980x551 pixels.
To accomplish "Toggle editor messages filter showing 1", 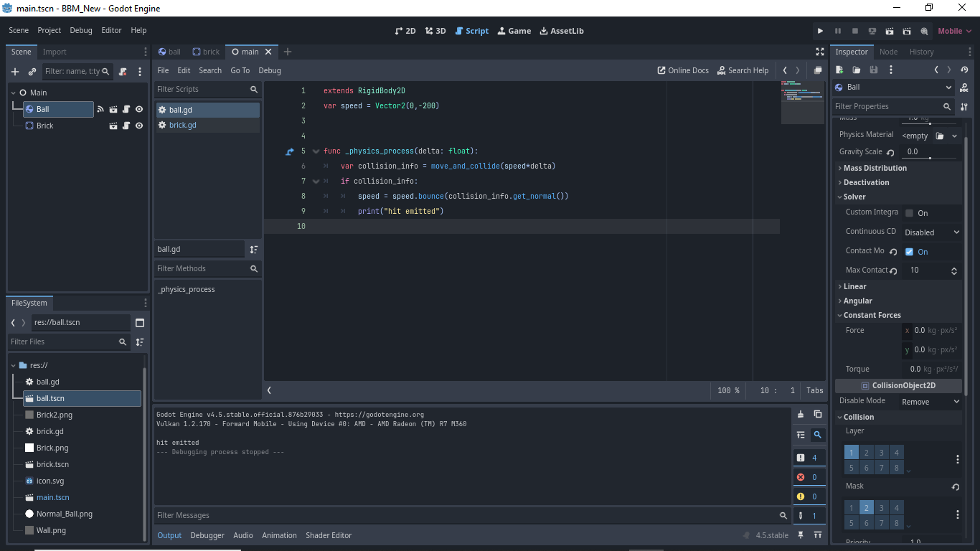I will (x=809, y=516).
